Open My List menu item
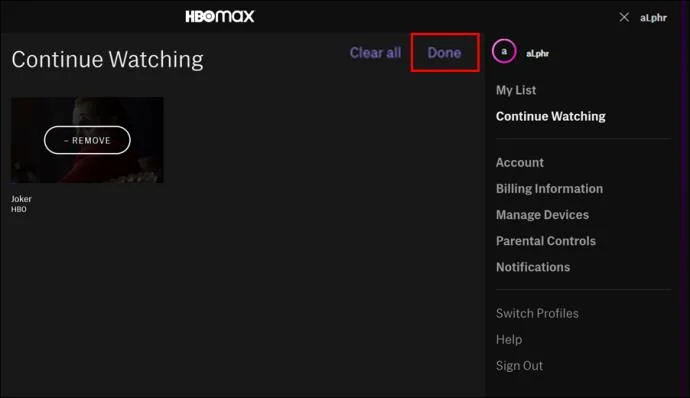Screen dimensions: 690x398 pos(516,90)
